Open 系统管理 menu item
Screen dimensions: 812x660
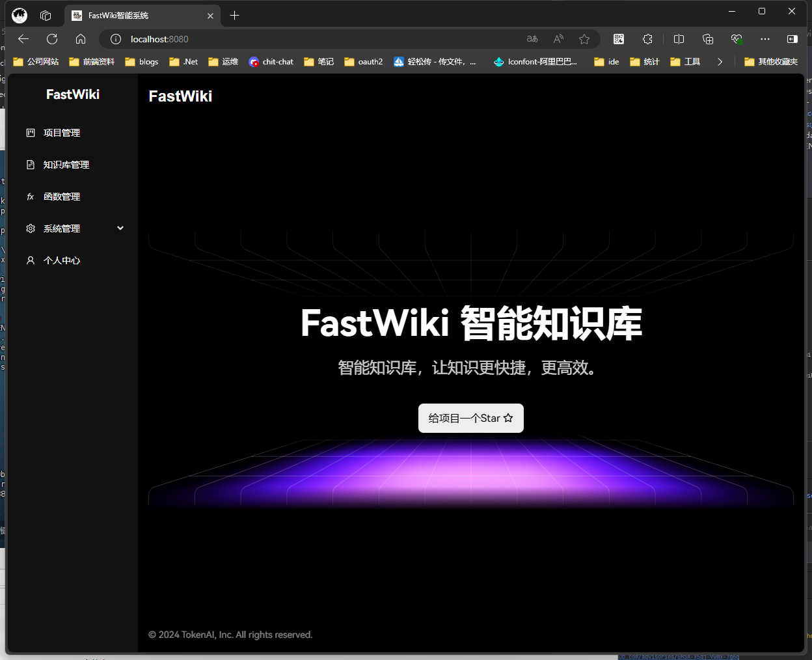[72, 228]
